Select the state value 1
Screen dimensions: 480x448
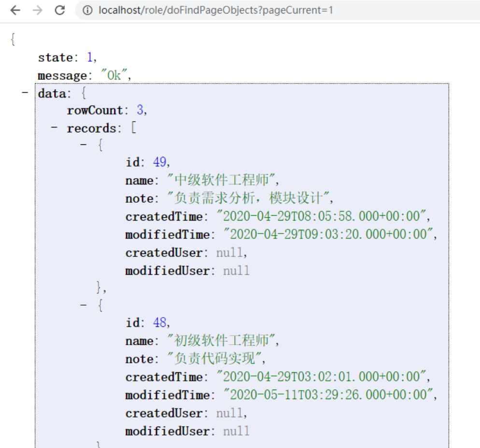pos(90,57)
